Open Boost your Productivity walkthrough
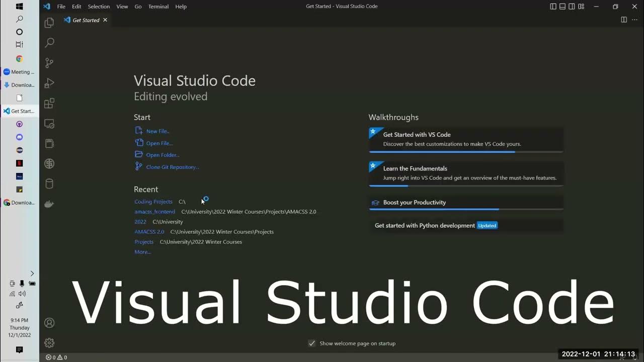644x362 pixels. [466, 203]
